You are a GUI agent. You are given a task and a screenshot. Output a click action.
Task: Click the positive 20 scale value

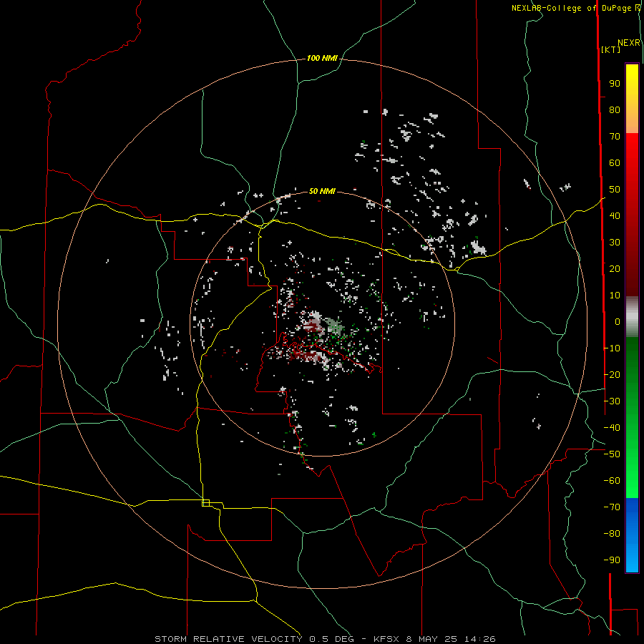tap(615, 269)
